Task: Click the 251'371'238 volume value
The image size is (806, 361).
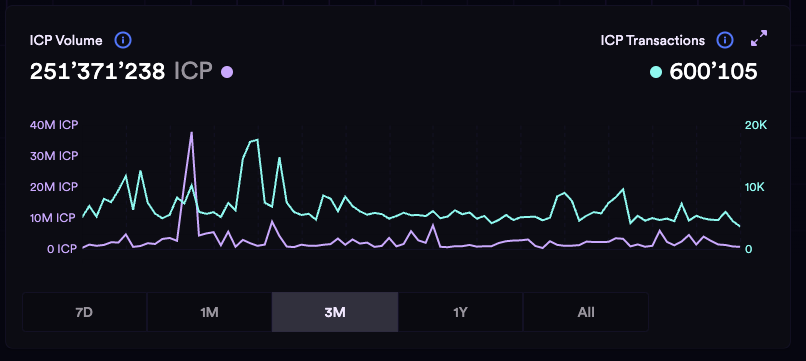Action: tap(97, 72)
